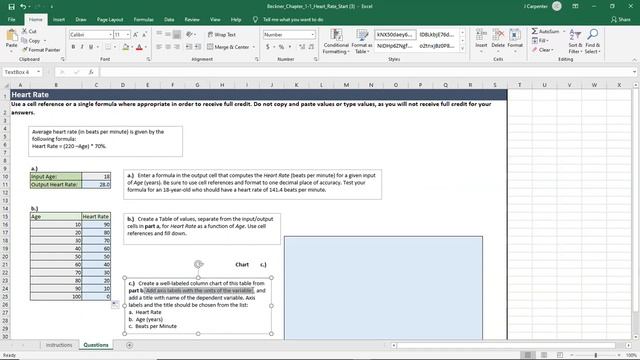The width and height of the screenshot is (640, 360).
Task: Open Format as Table gallery
Action: tap(362, 41)
